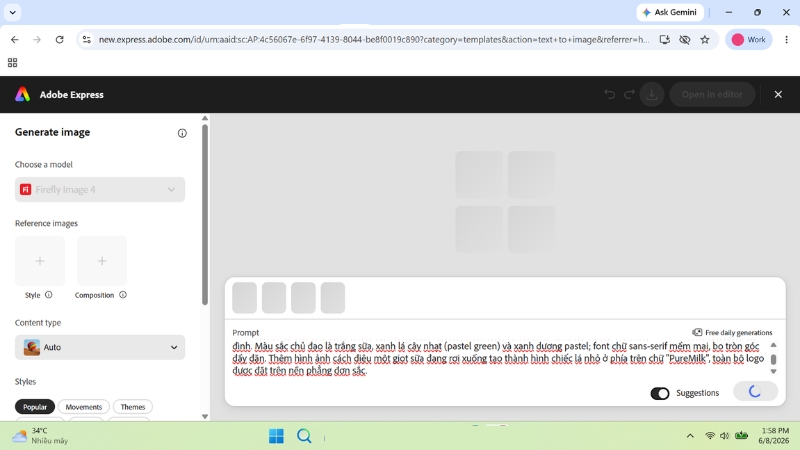The width and height of the screenshot is (800, 450).
Task: Toggle the Suggestions switch
Action: (x=660, y=393)
